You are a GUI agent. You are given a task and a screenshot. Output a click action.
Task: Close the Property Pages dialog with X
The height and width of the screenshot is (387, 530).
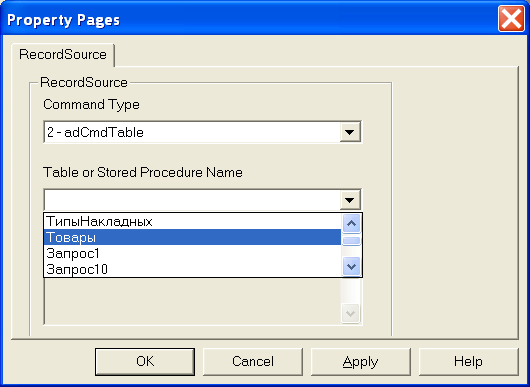click(x=511, y=19)
